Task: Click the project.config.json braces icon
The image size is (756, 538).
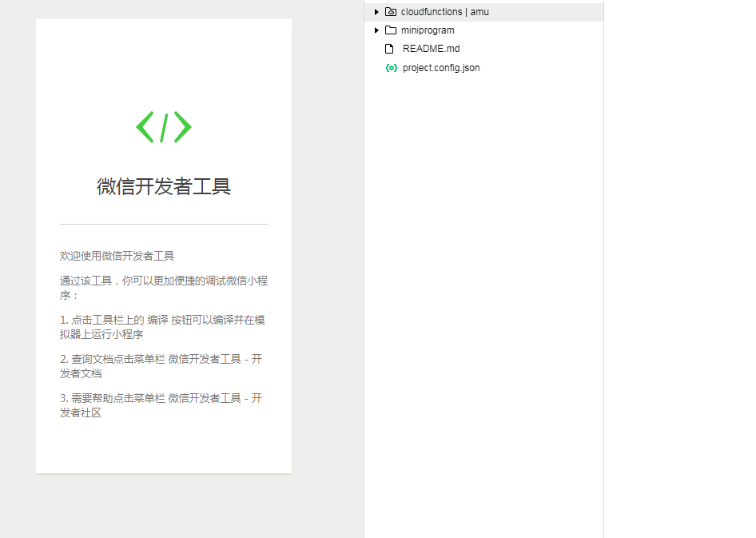Action: tap(391, 68)
